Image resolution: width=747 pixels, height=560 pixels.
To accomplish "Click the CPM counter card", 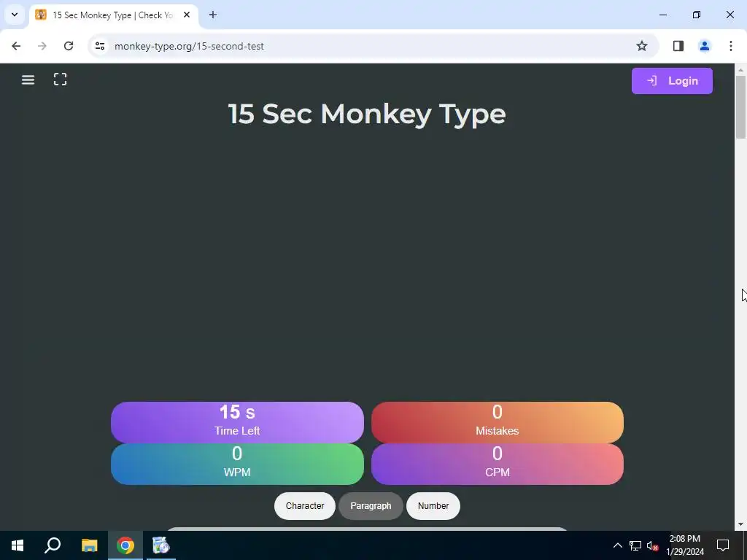I will point(498,464).
